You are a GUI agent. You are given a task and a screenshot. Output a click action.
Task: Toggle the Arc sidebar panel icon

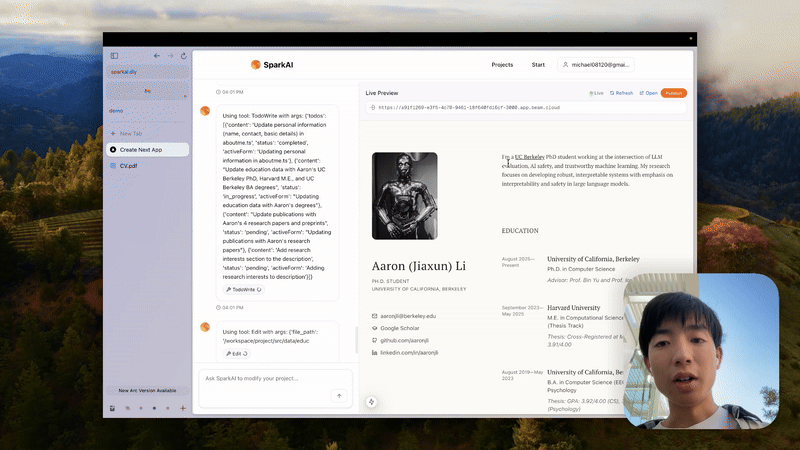point(114,55)
